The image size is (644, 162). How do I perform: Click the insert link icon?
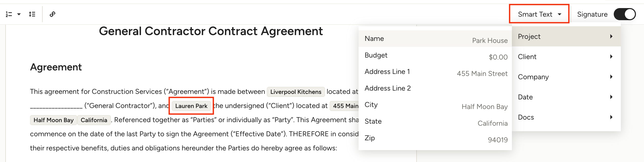click(52, 14)
